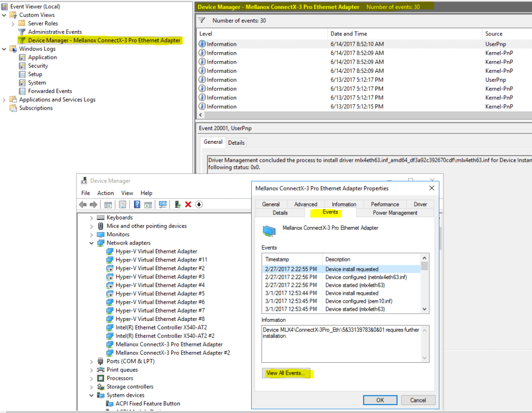Click the Administrative Events filter icon
This screenshot has width=532, height=413.
coord(22,32)
